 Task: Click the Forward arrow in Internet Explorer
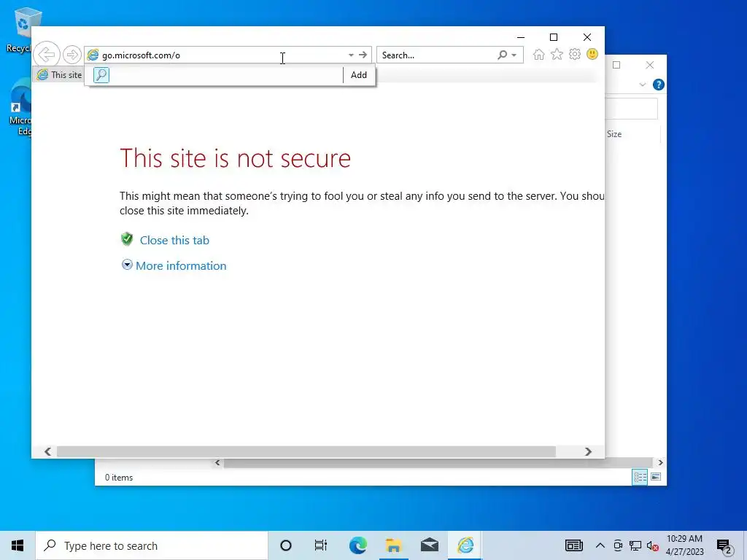click(72, 55)
